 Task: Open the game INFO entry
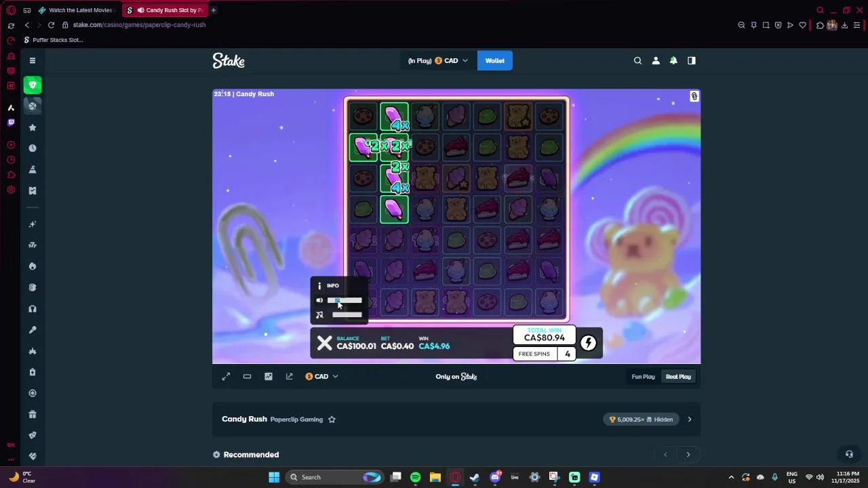[329, 285]
